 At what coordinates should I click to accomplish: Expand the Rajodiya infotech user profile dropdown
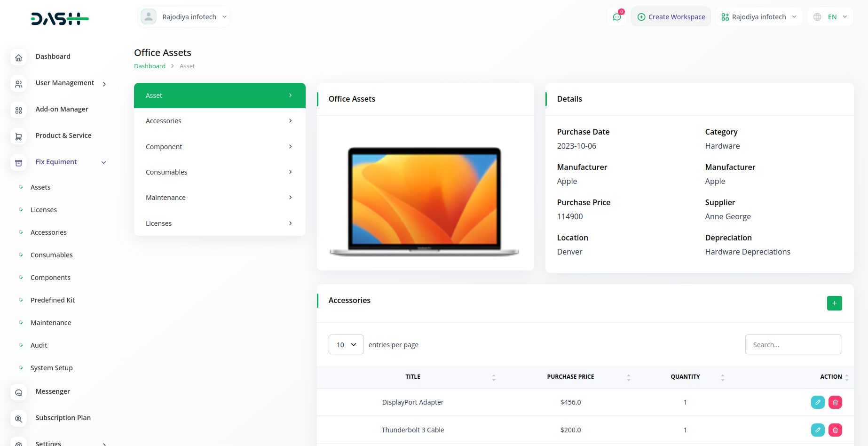pyautogui.click(x=184, y=17)
